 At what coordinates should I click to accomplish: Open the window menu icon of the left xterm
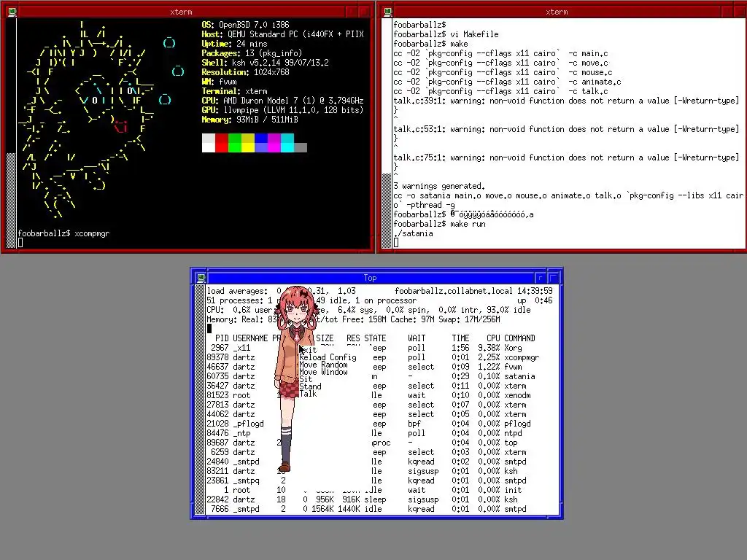[12, 12]
